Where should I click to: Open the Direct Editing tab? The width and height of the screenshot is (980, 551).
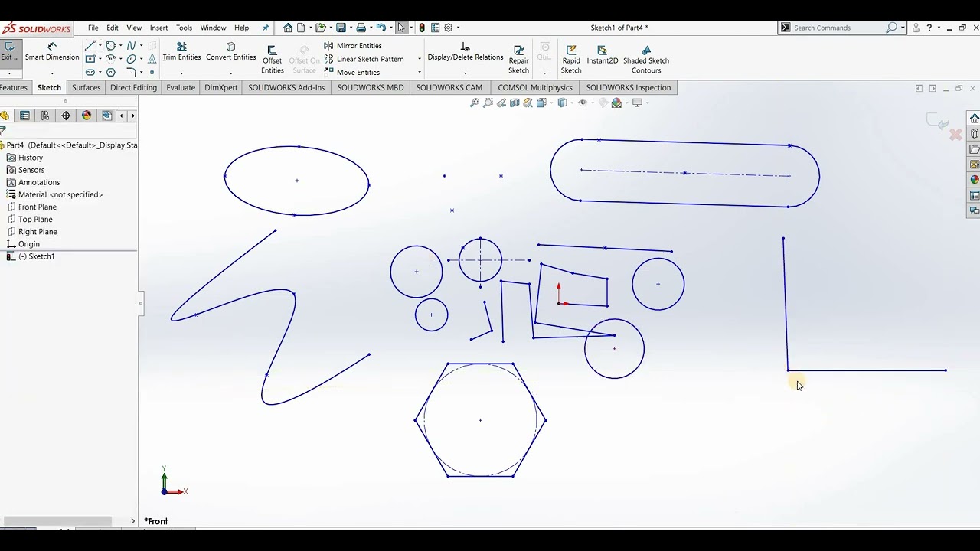point(133,87)
